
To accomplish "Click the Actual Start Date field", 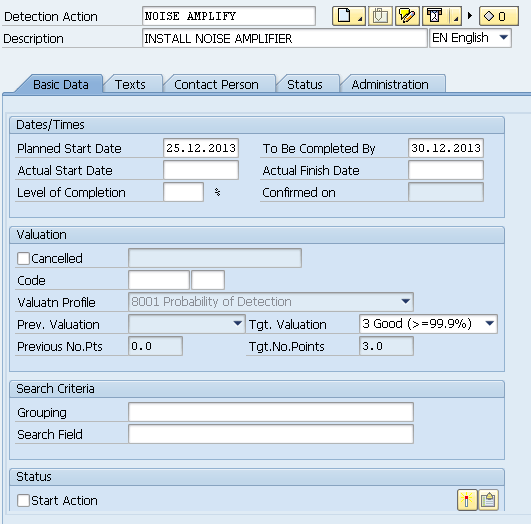I will (x=201, y=170).
